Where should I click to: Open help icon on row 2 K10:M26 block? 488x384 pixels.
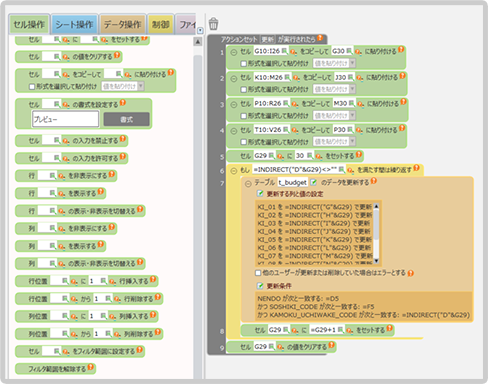(x=402, y=76)
